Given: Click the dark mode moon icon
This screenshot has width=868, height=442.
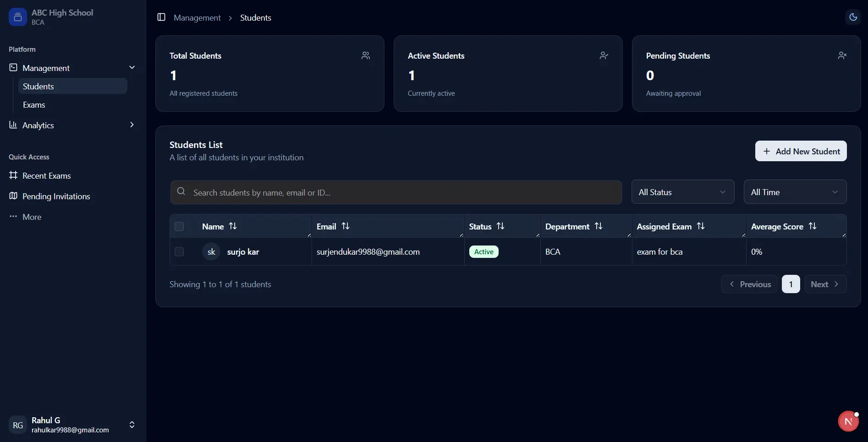Looking at the screenshot, I should point(853,17).
